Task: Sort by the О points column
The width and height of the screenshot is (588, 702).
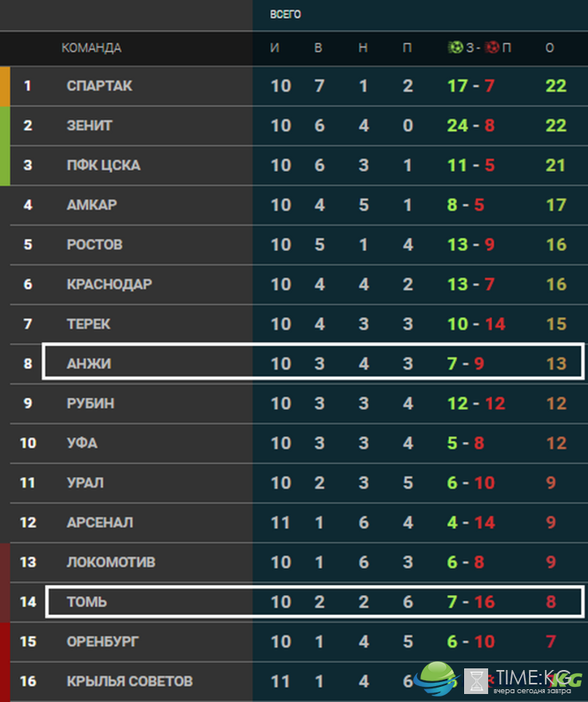Action: (x=550, y=47)
